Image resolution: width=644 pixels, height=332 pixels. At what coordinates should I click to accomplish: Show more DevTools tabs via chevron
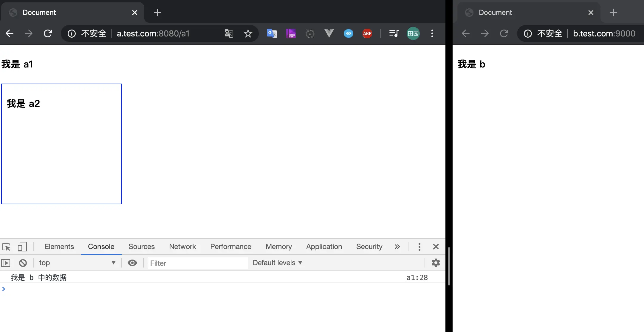click(x=397, y=247)
